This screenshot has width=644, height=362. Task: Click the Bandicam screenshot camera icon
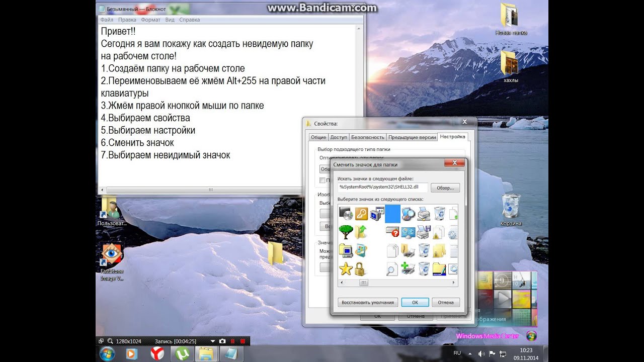click(222, 341)
